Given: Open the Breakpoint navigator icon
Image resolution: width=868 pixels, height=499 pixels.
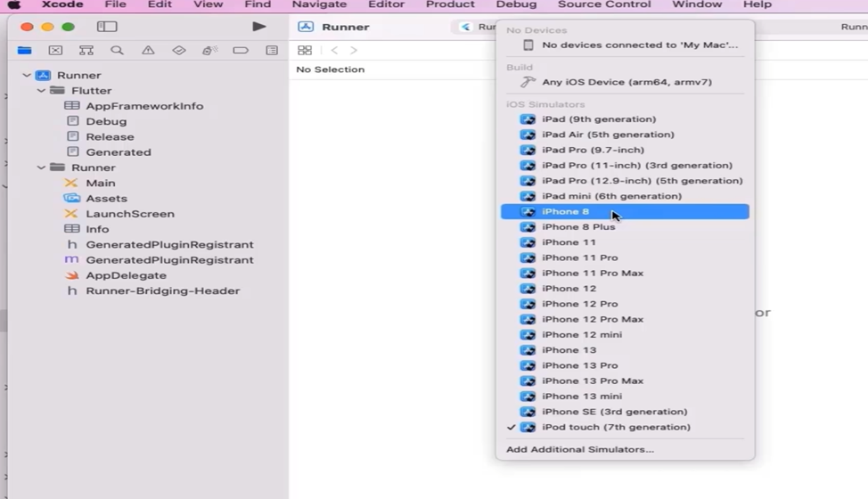Looking at the screenshot, I should [x=241, y=50].
